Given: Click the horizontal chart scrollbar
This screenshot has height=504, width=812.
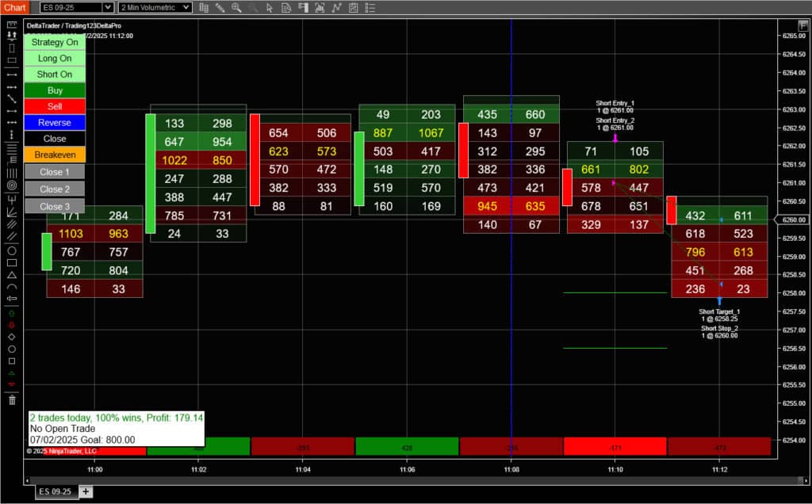Looking at the screenshot, I should 414,481.
